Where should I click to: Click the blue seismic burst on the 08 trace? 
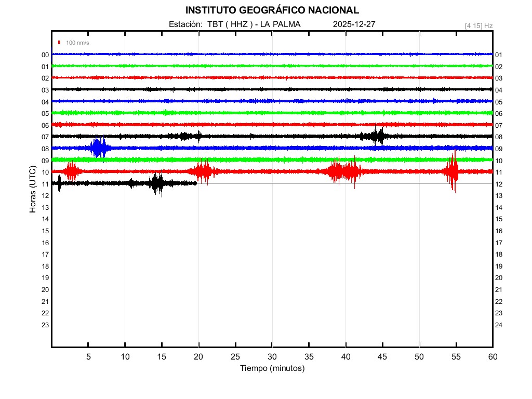pos(98,148)
